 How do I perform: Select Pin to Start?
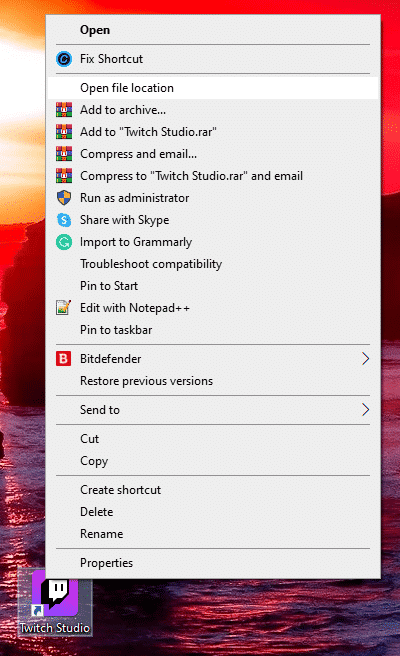pyautogui.click(x=213, y=286)
